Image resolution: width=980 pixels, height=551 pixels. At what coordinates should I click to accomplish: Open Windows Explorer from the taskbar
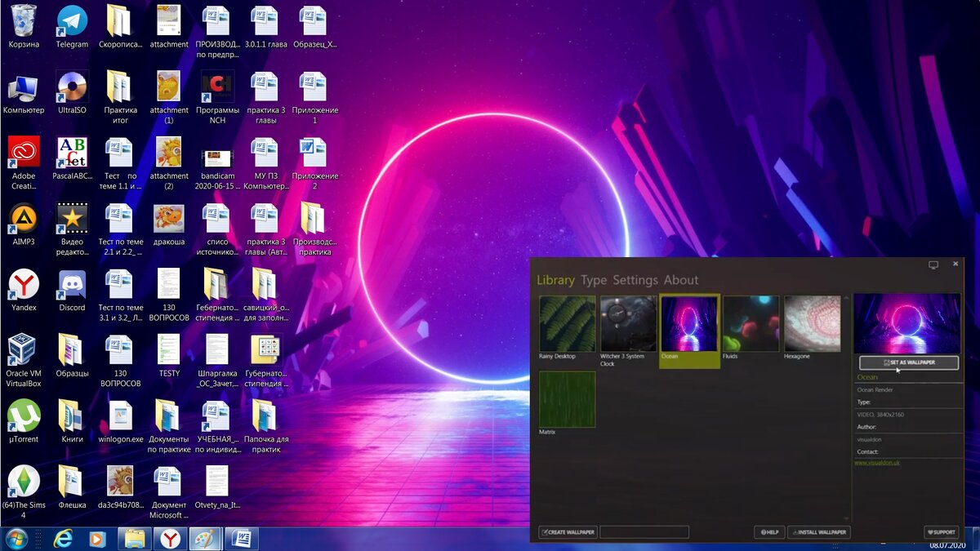click(x=135, y=539)
